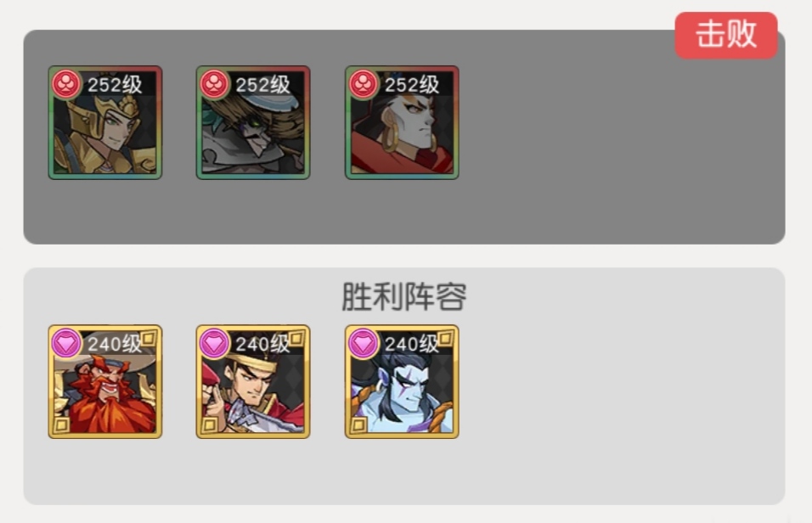Click the red 击败 button
The width and height of the screenshot is (812, 523).
[x=726, y=35]
